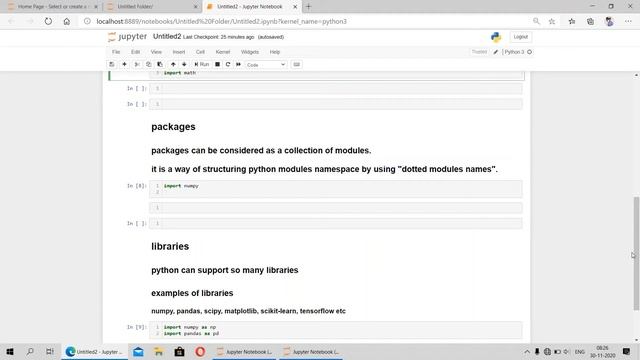Cut selected cells with the scissors icon
640x360 pixels.
137,64
